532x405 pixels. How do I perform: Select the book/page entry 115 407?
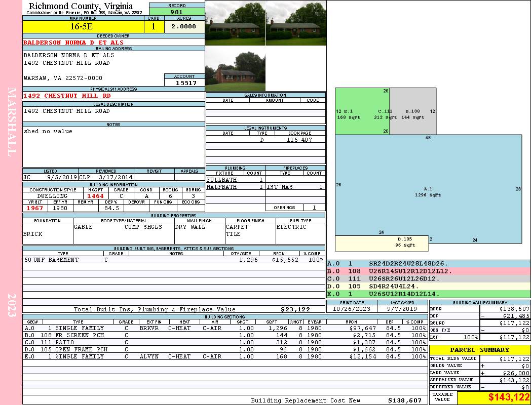[x=299, y=140]
